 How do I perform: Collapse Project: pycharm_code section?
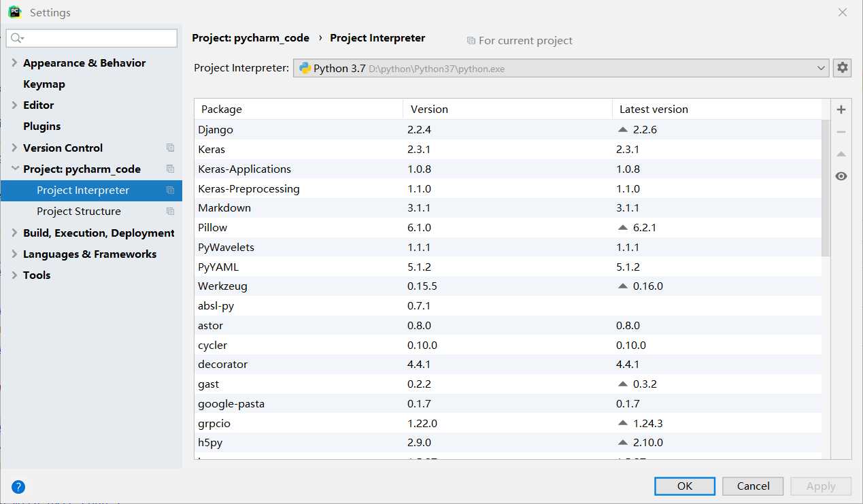pos(15,169)
